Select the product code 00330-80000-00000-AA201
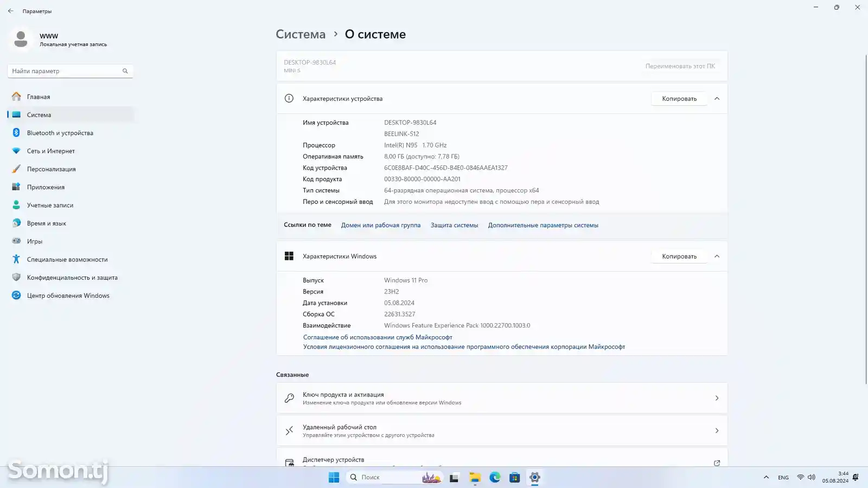 coord(422,179)
